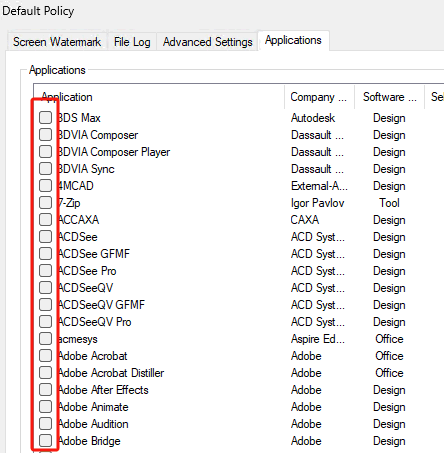Screen dimensions: 444x453
Task: Open the File Log tab
Action: click(x=132, y=42)
